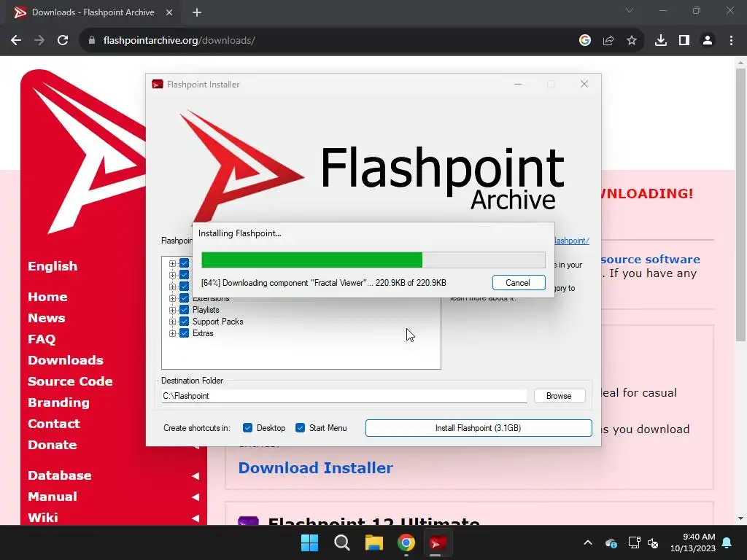Open Chrome profile icon
This screenshot has width=747, height=560.
tap(708, 41)
